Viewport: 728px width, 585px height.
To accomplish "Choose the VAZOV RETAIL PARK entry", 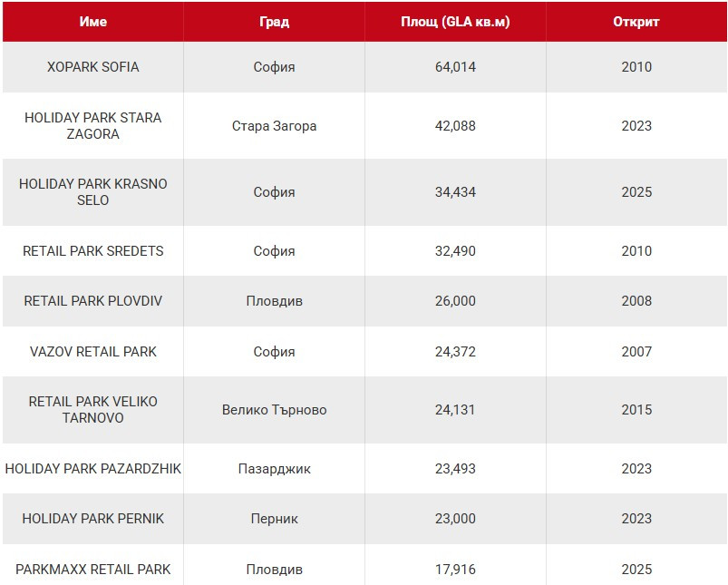I will tap(92, 352).
